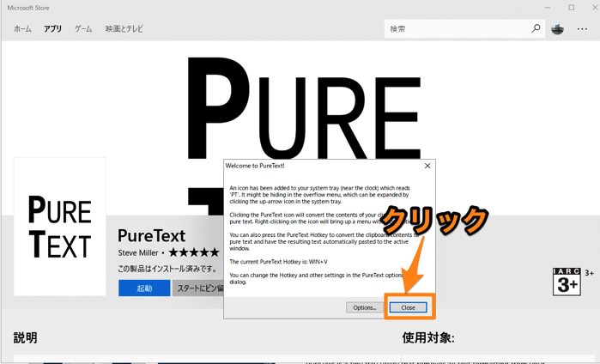Image resolution: width=600 pixels, height=364 pixels.
Task: Minimize the Microsoft Store window
Action: point(548,8)
